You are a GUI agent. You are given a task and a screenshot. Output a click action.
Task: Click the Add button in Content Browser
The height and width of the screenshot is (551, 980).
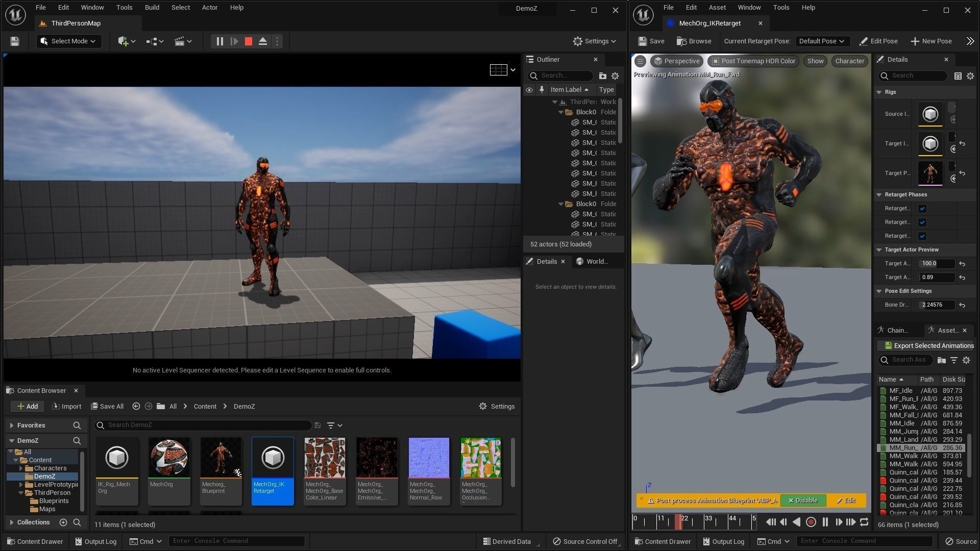[27, 407]
